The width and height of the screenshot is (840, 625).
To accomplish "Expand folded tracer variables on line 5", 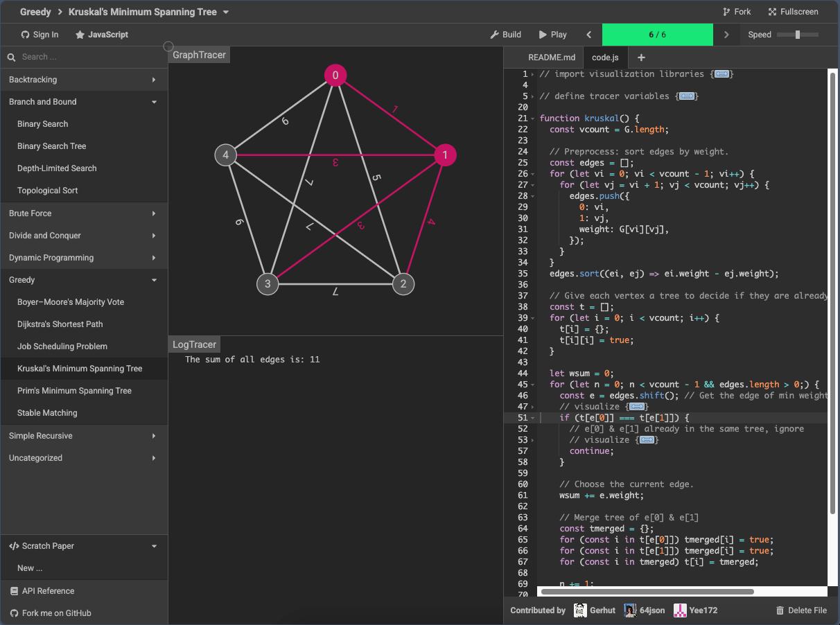I will [687, 96].
